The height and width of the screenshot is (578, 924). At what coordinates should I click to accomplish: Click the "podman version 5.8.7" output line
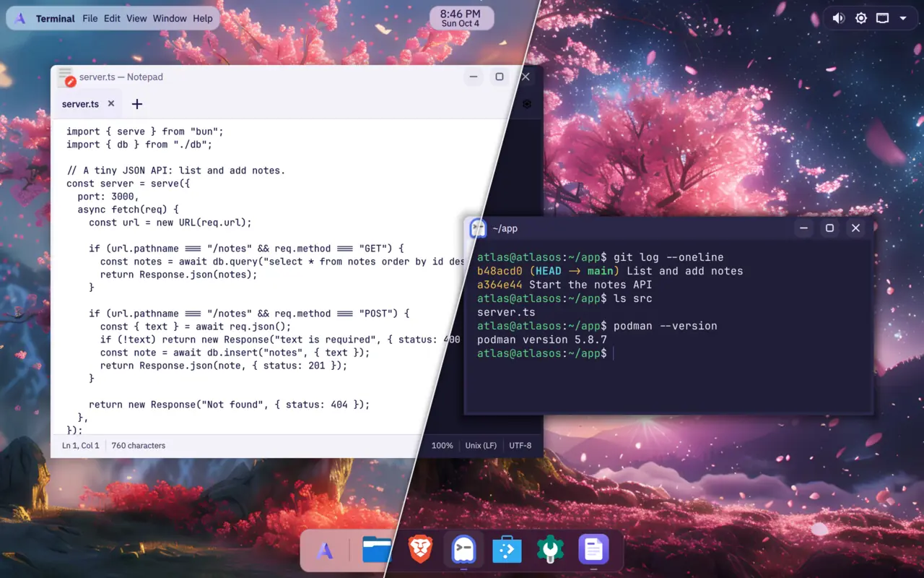[542, 340]
